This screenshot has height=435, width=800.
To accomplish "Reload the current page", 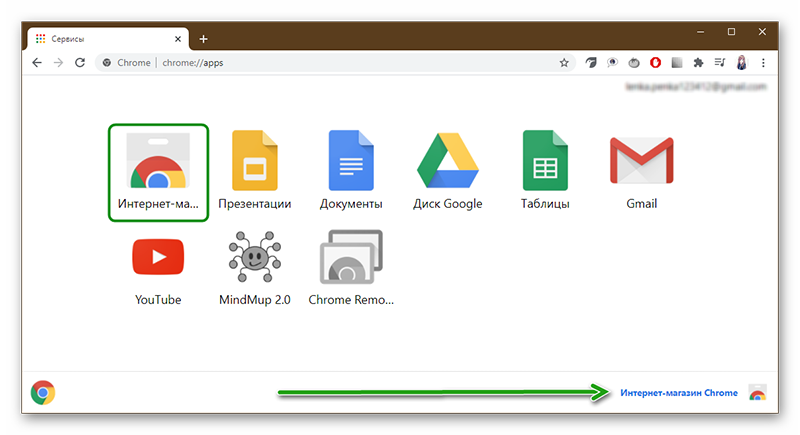I will pyautogui.click(x=80, y=63).
